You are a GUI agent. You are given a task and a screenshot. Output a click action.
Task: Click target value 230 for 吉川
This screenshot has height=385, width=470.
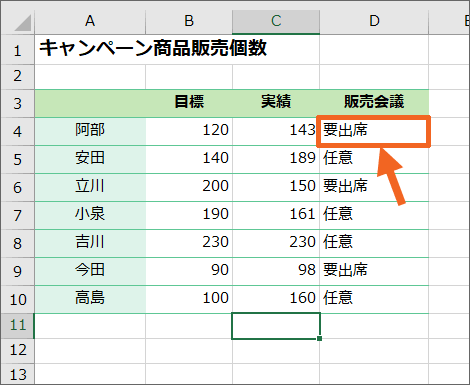[x=189, y=243]
